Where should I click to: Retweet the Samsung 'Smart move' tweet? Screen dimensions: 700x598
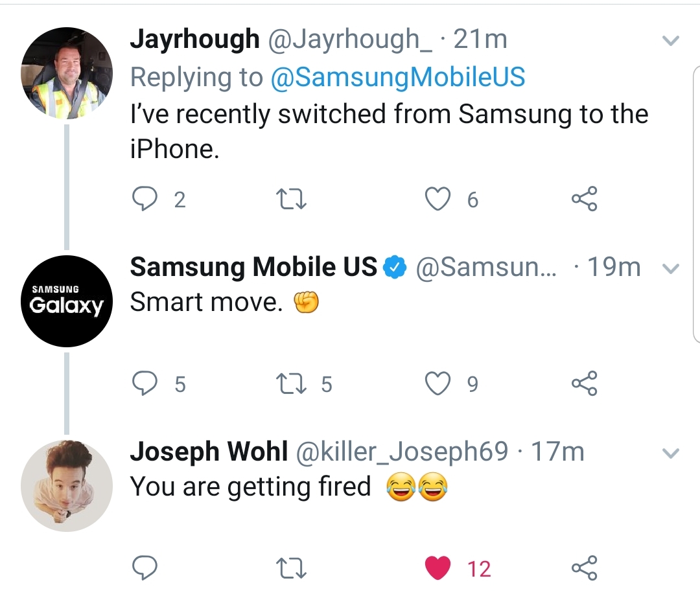(x=291, y=384)
